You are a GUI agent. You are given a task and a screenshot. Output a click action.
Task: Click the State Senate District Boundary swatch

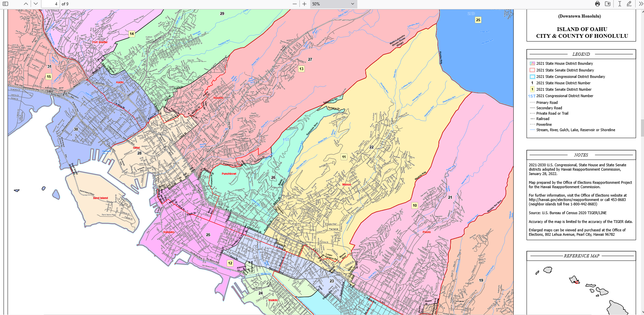click(532, 70)
